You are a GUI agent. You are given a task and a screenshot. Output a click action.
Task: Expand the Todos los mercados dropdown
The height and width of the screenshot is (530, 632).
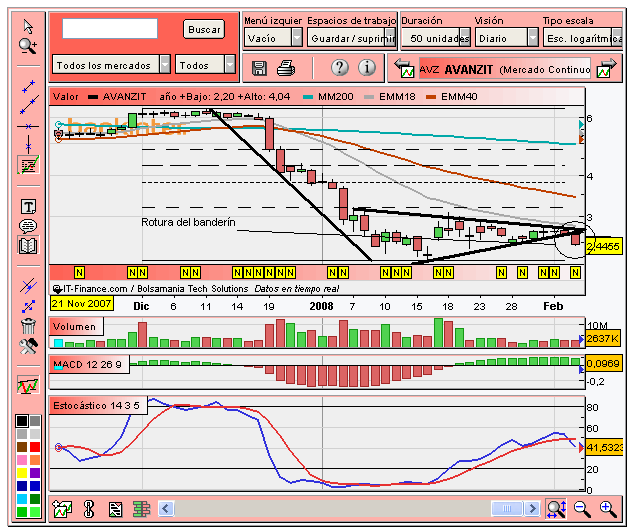[165, 64]
